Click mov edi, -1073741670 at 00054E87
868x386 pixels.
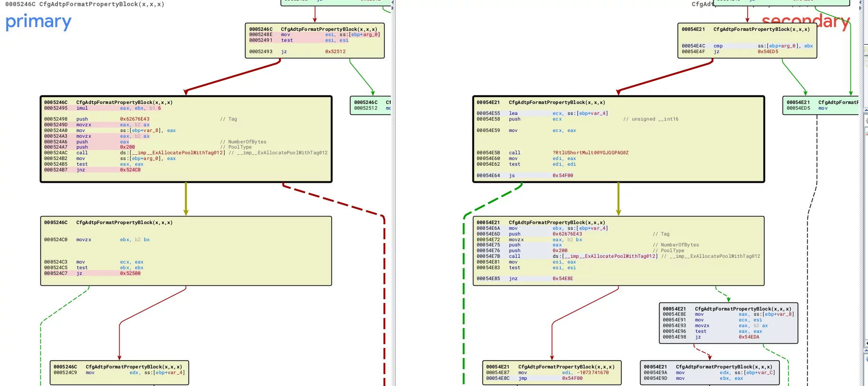[x=547, y=373]
